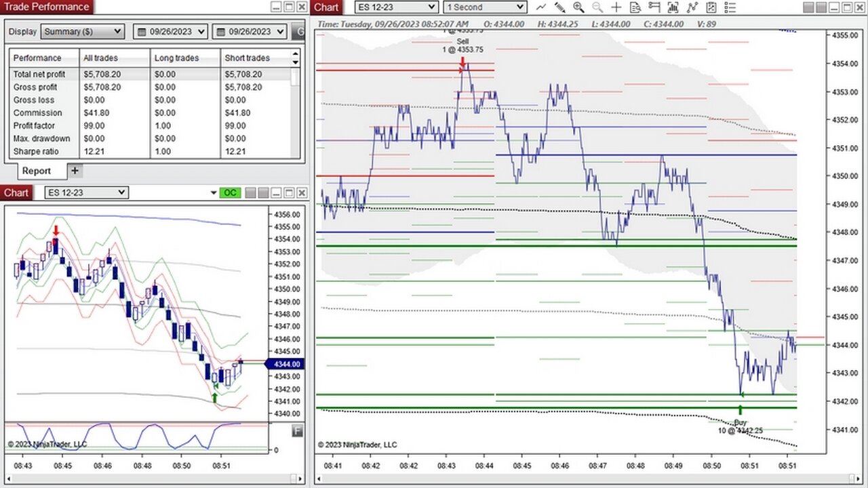The height and width of the screenshot is (488, 868).
Task: Activate the zoom in magnifier tool
Action: pos(578,7)
